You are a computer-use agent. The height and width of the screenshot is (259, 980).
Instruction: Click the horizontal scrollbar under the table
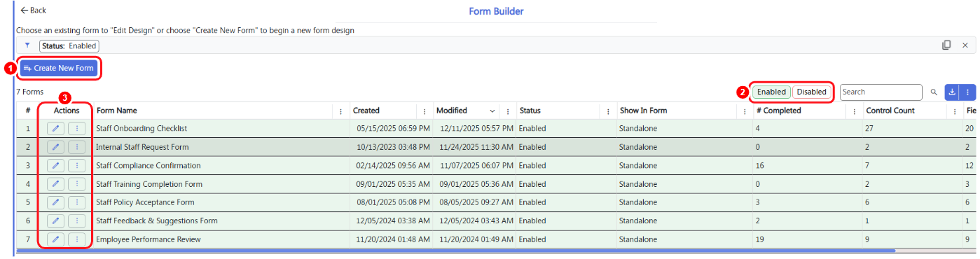(x=456, y=250)
